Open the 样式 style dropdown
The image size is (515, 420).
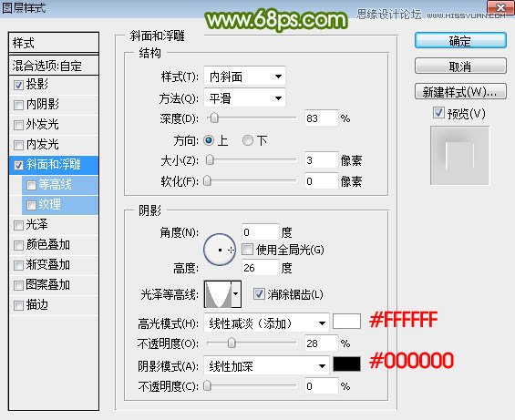244,77
